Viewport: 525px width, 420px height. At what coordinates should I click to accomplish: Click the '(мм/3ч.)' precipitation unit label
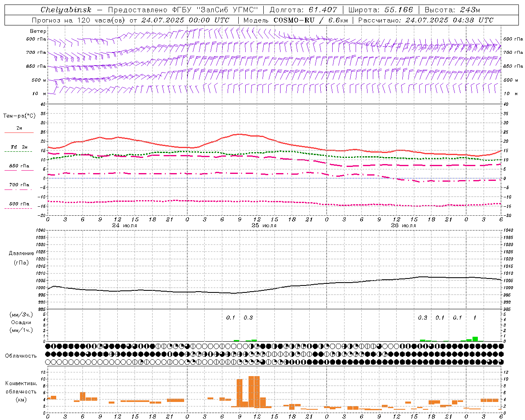[x=21, y=315]
